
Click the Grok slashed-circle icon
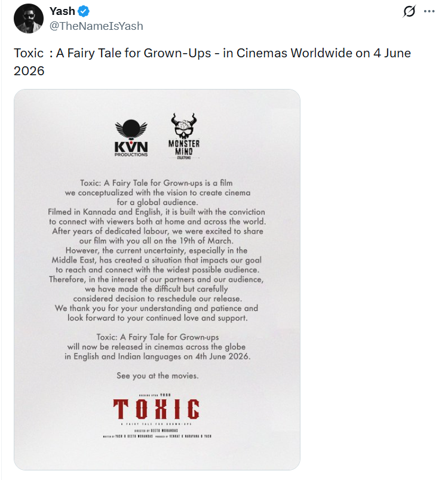tap(410, 12)
